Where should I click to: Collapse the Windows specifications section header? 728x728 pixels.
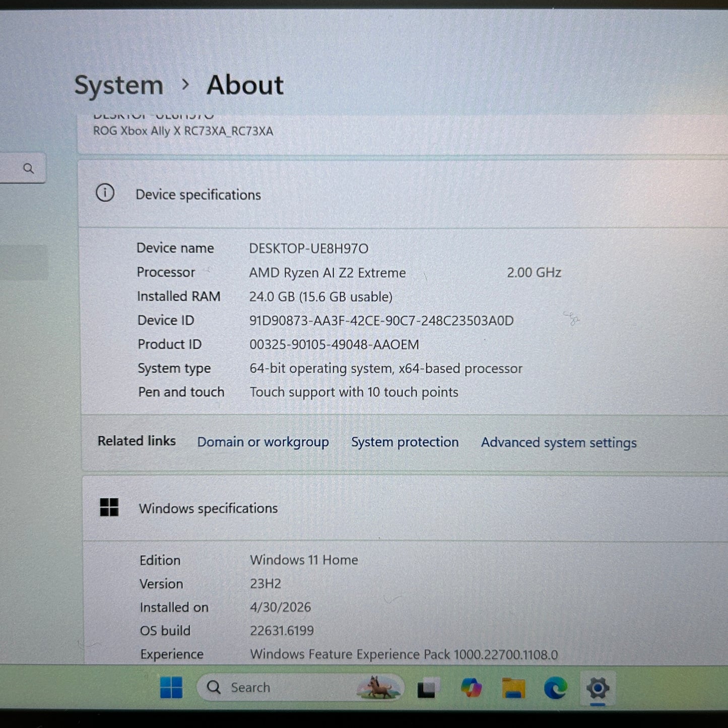coord(405,508)
